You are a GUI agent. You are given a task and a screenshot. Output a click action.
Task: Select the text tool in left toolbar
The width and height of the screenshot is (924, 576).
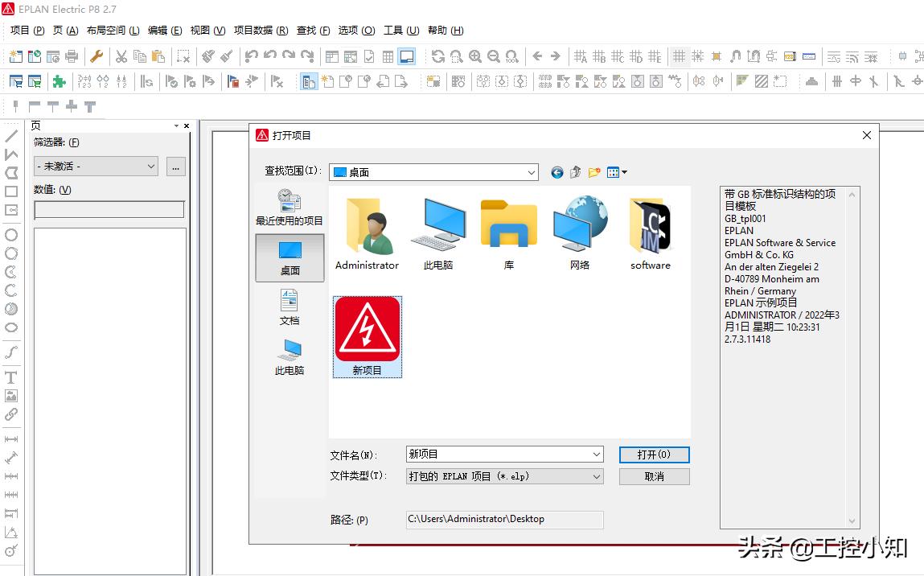pyautogui.click(x=11, y=377)
